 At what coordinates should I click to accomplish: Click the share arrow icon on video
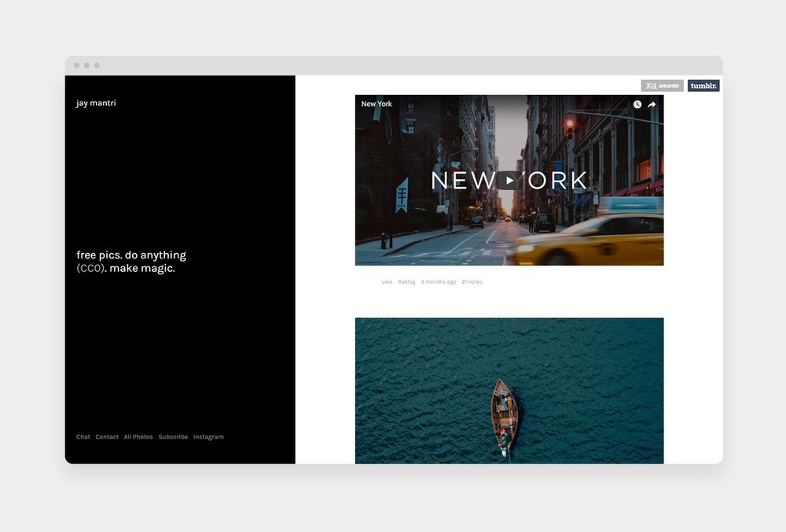[x=652, y=105]
